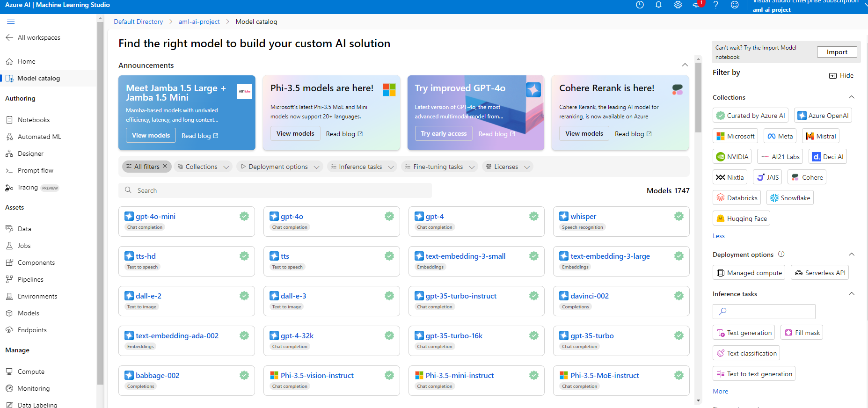Toggle the Azure OpenAI collection filter
Viewport: 868px width, 408px height.
point(823,116)
